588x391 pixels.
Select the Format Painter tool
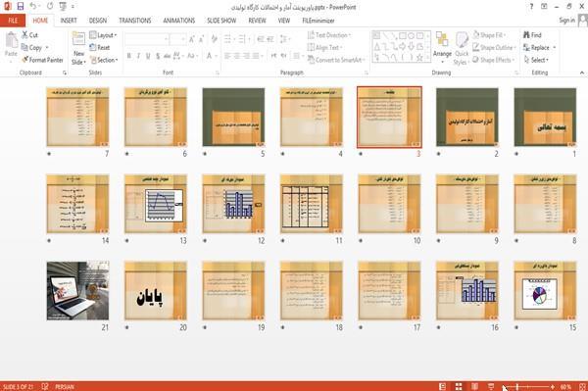[x=42, y=60]
